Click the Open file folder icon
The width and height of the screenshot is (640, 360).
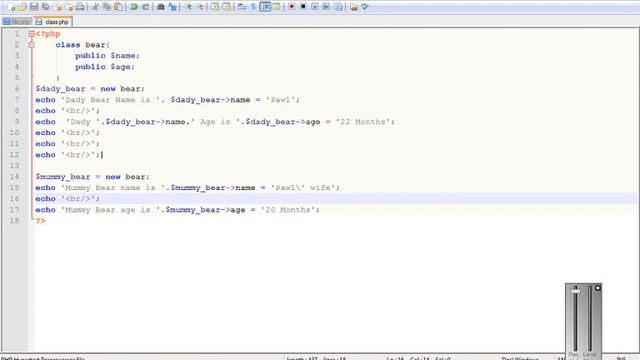click(22, 7)
